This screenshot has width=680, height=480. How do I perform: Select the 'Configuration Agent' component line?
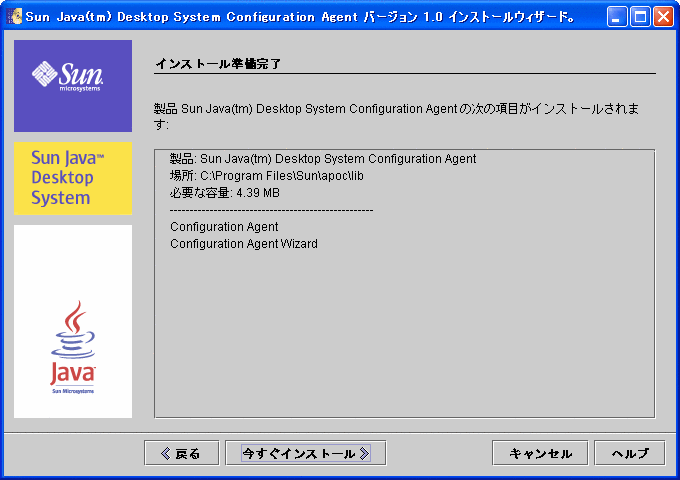224,227
